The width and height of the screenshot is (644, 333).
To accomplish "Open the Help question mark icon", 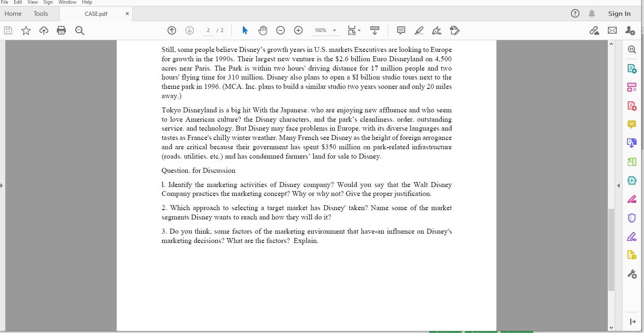I will pyautogui.click(x=575, y=13).
